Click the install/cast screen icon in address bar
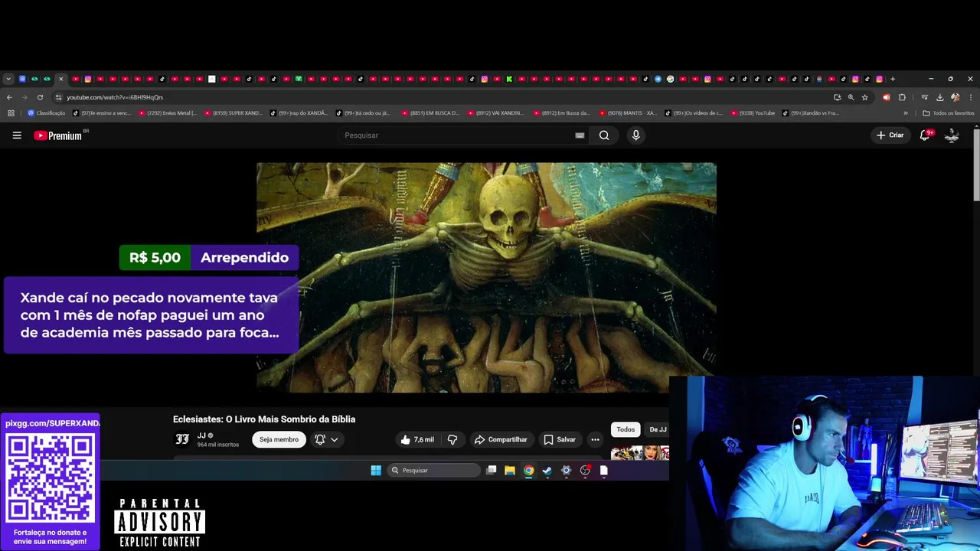This screenshot has height=551, width=980. coord(837,97)
